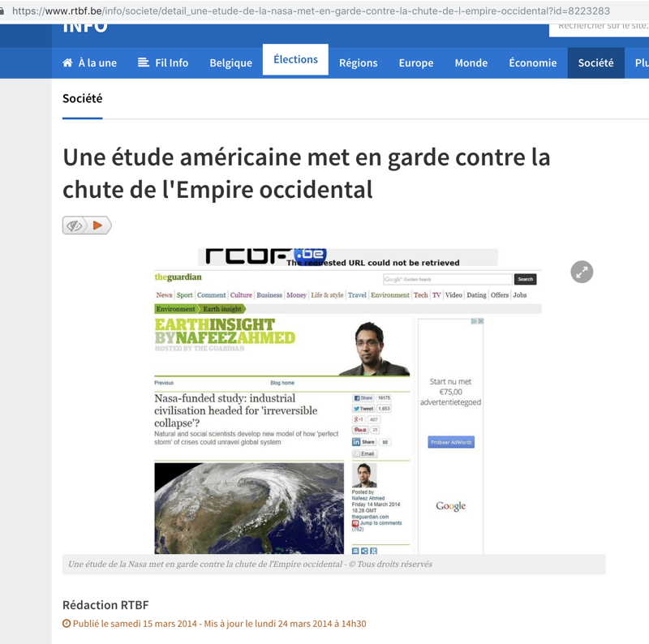Navigate to the Europe section

(x=416, y=63)
